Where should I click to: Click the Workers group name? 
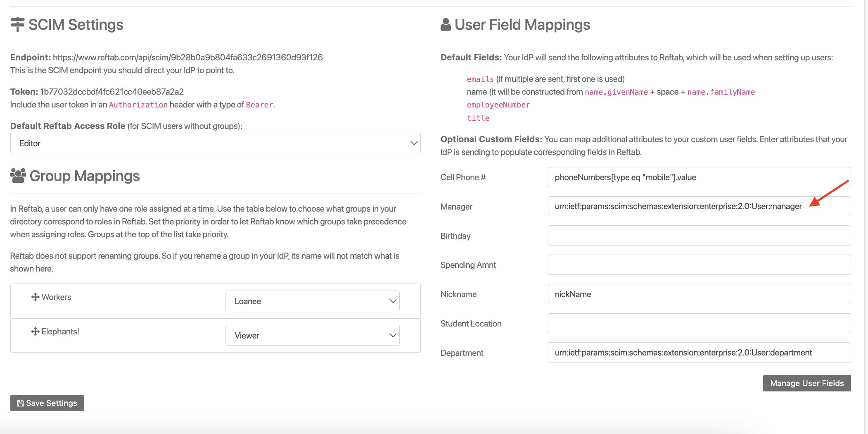pyautogui.click(x=56, y=297)
